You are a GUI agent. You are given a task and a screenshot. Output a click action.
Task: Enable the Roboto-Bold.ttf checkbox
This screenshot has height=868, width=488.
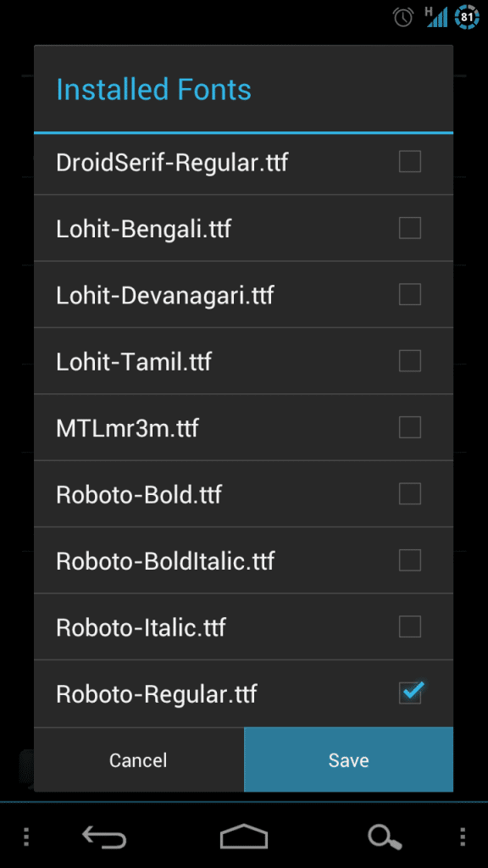coord(410,494)
